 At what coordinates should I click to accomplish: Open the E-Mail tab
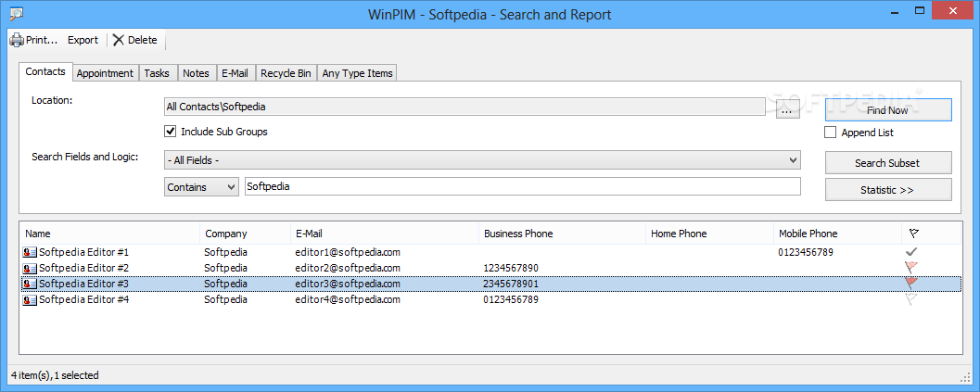pyautogui.click(x=235, y=73)
